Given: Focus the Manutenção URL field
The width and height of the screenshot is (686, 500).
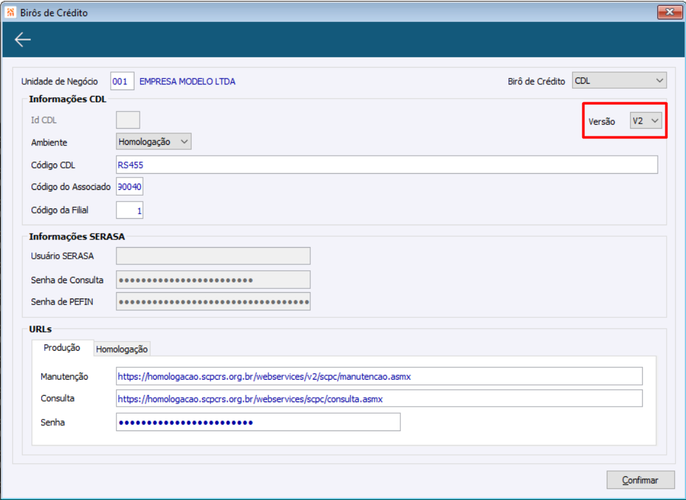Looking at the screenshot, I should (x=379, y=376).
